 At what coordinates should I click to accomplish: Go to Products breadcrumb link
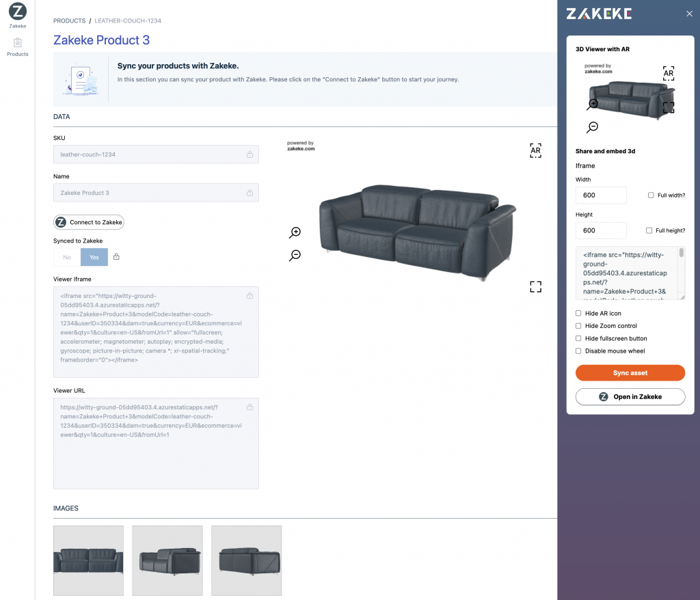(70, 21)
